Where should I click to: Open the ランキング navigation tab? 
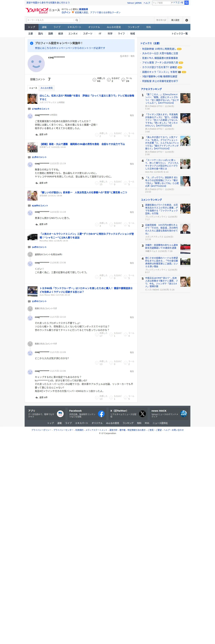[x=133, y=27]
